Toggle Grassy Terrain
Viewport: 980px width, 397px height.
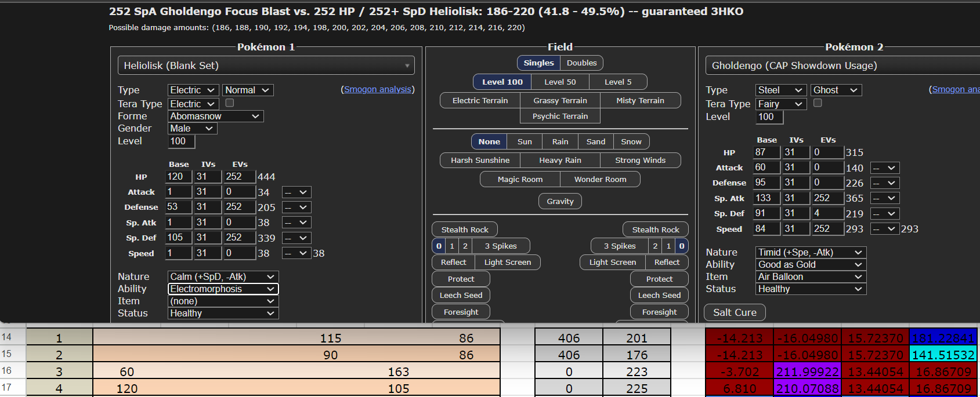point(560,100)
